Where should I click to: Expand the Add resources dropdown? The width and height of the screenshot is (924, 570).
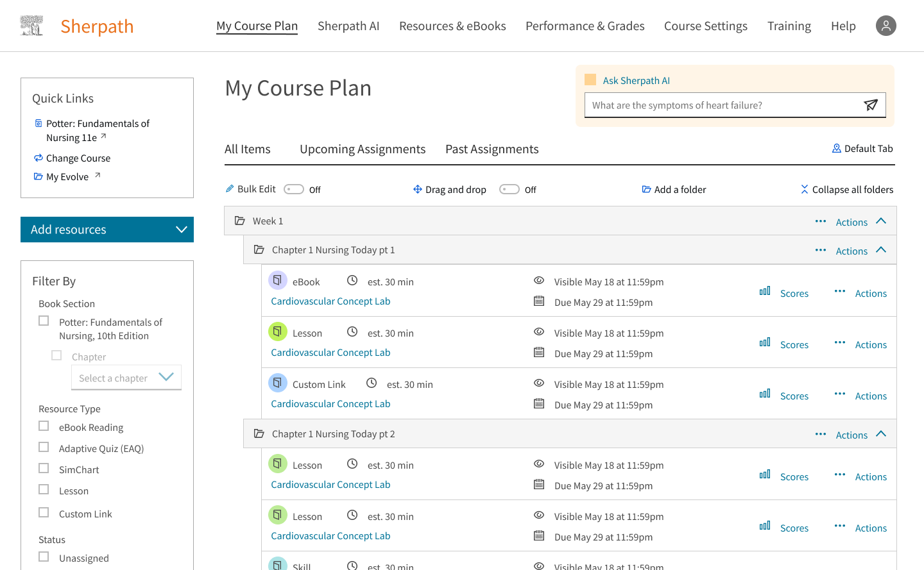107,230
